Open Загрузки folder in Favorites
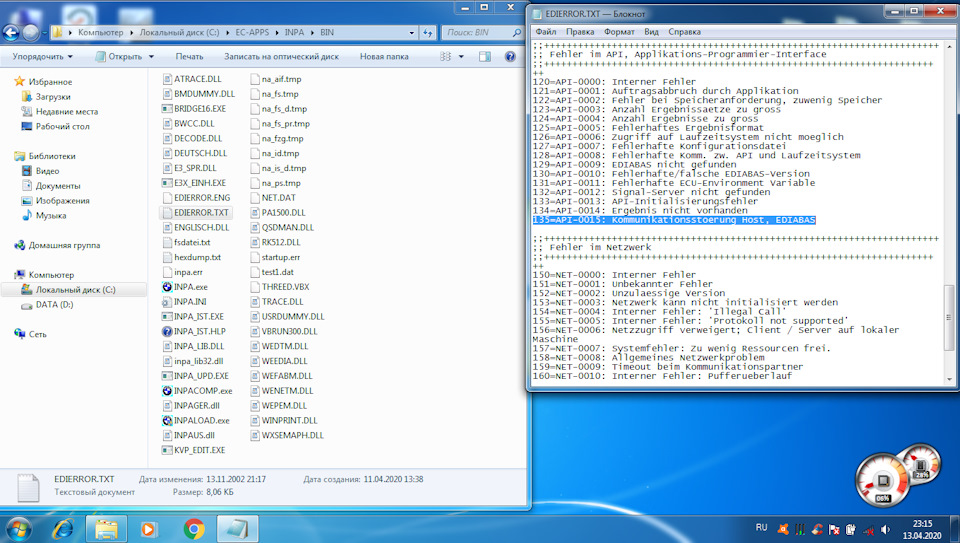The height and width of the screenshot is (543, 960). tap(52, 97)
